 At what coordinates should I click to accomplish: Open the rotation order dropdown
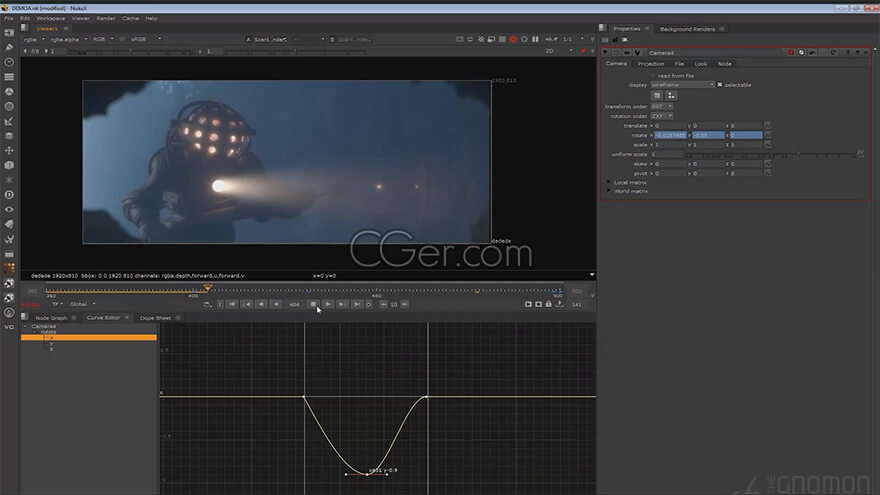point(662,116)
